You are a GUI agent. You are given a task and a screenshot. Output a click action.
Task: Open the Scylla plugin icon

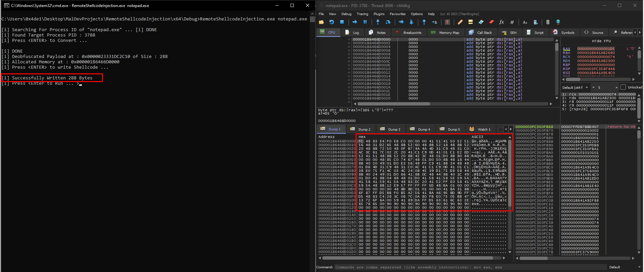[447, 22]
